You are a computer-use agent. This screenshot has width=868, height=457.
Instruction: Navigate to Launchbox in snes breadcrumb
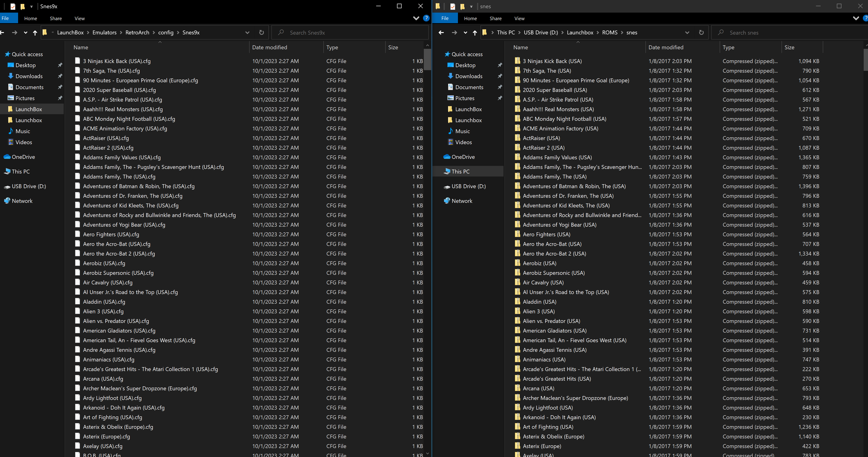click(580, 32)
